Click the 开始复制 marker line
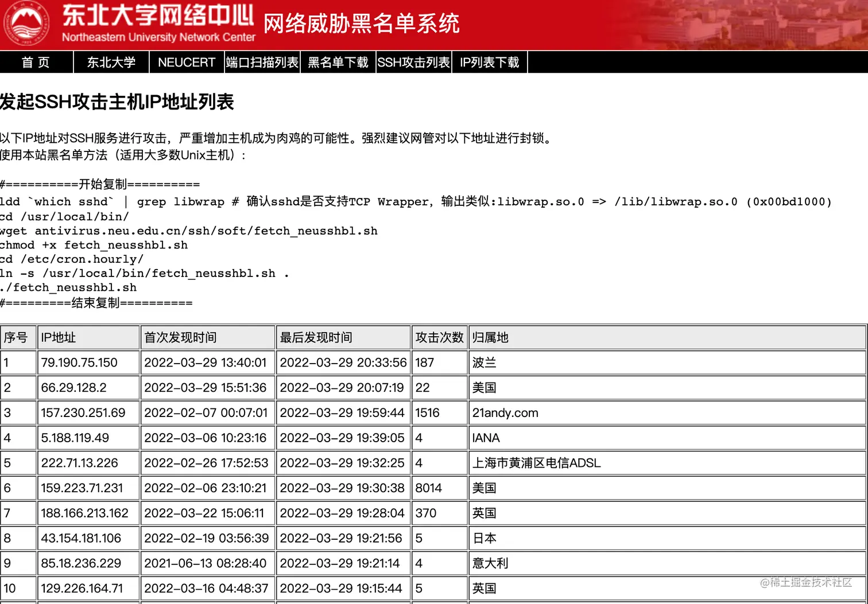 100,184
